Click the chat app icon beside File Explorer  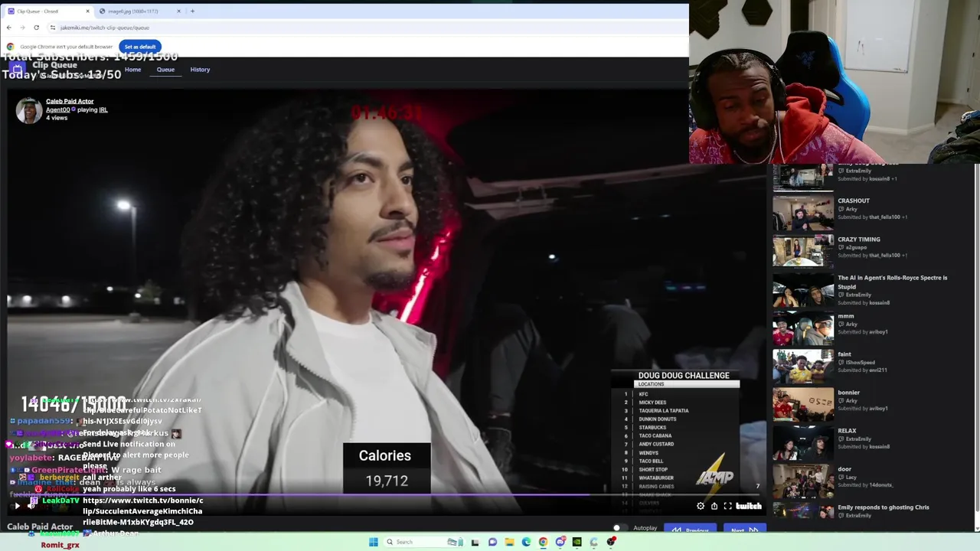(x=492, y=542)
